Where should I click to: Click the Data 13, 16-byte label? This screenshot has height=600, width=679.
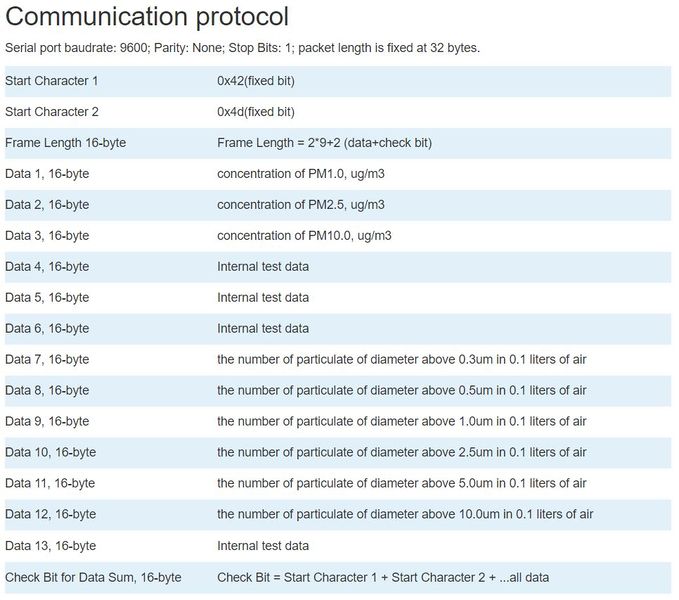pos(50,545)
